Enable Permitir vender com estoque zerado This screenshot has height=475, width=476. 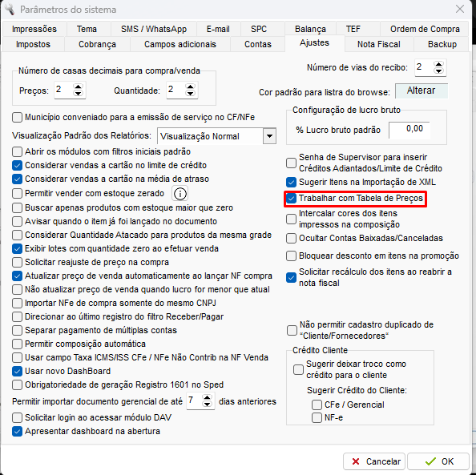click(x=17, y=193)
